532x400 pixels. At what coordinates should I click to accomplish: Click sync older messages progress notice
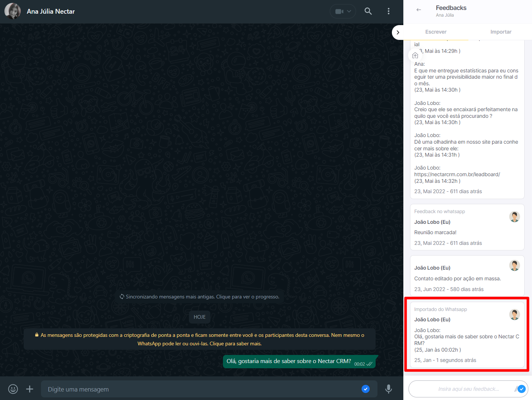(200, 297)
